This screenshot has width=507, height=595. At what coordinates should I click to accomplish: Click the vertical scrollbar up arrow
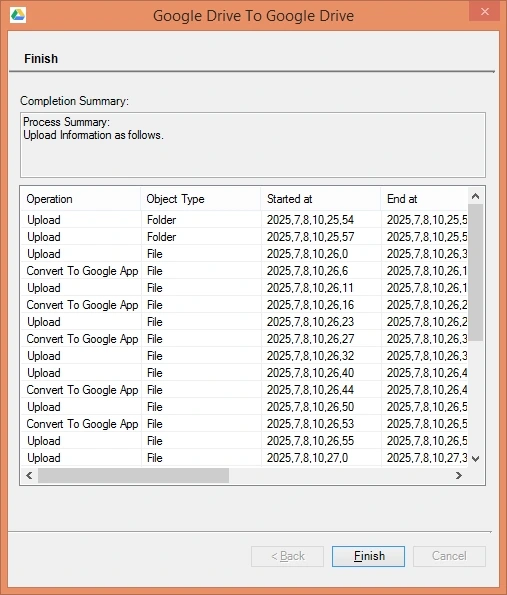point(475,196)
